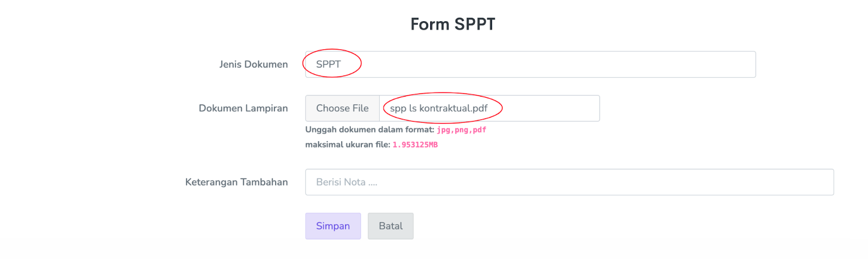Click the 1.953125MB maximum size value
Viewport: 868px width, 259px height.
click(415, 145)
